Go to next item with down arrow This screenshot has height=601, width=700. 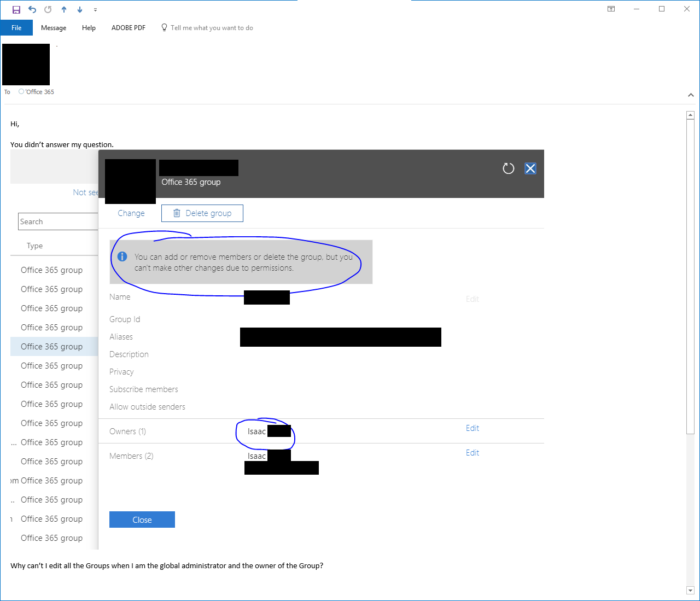[80, 9]
